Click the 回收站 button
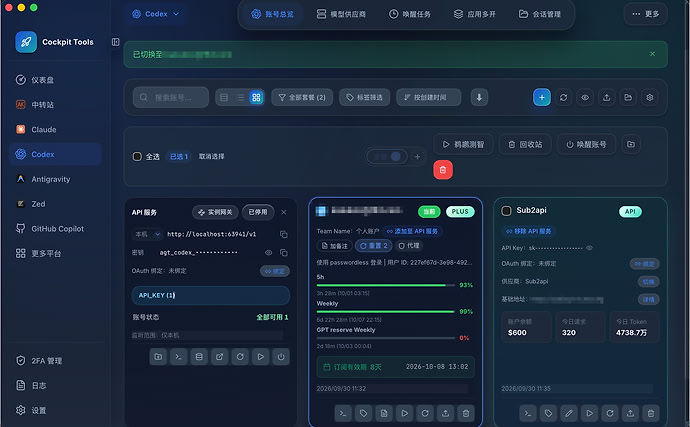 coord(525,144)
